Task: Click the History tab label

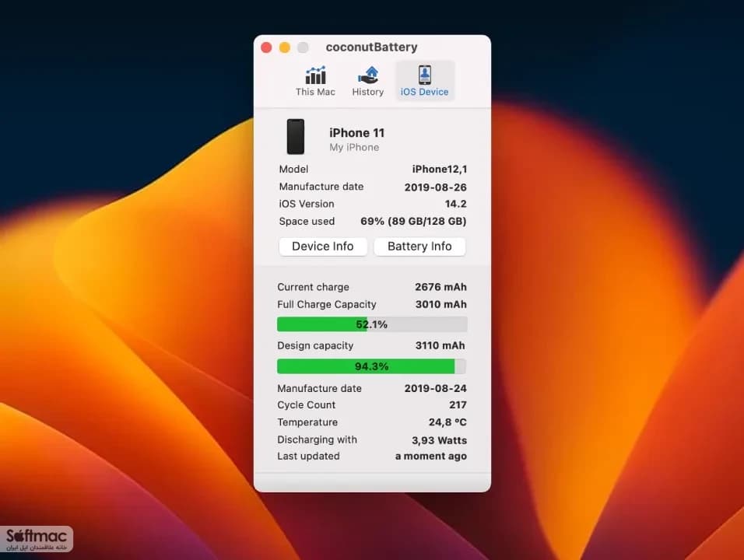Action: point(368,92)
